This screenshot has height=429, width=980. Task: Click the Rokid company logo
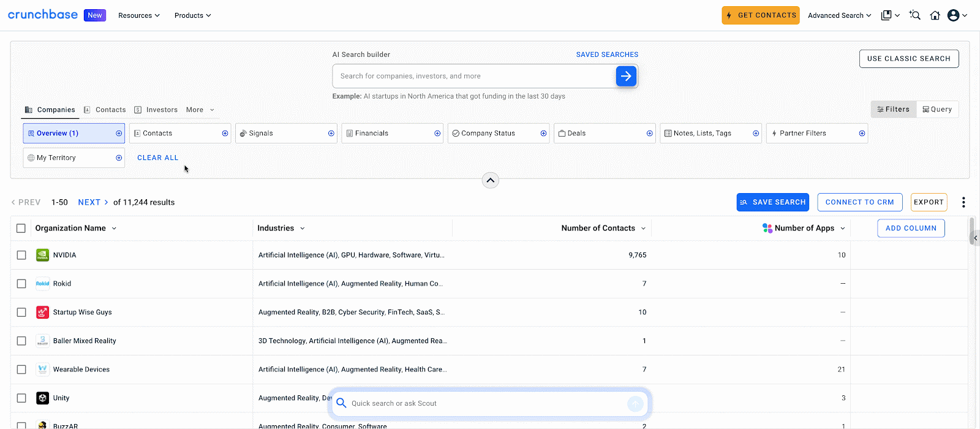pos(42,283)
